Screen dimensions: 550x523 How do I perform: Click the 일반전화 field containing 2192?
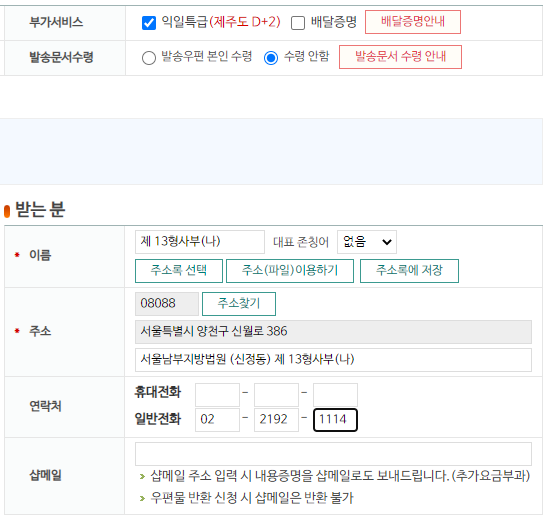[276, 420]
